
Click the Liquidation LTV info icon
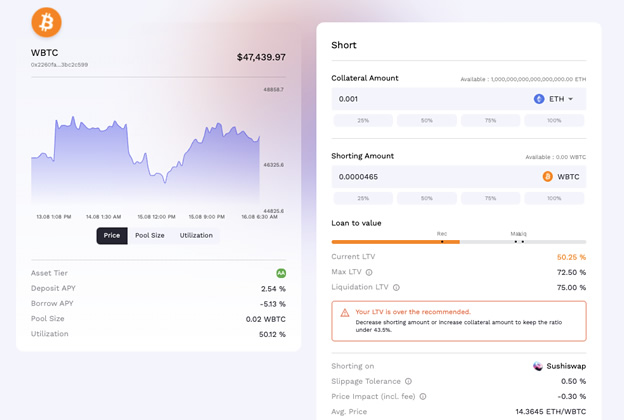[x=396, y=287]
